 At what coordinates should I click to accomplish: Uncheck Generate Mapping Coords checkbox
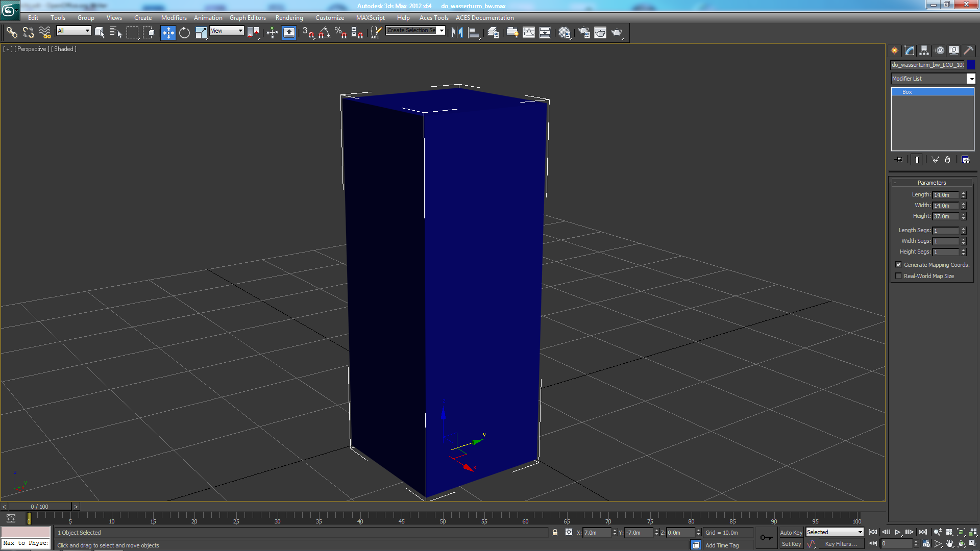(899, 265)
